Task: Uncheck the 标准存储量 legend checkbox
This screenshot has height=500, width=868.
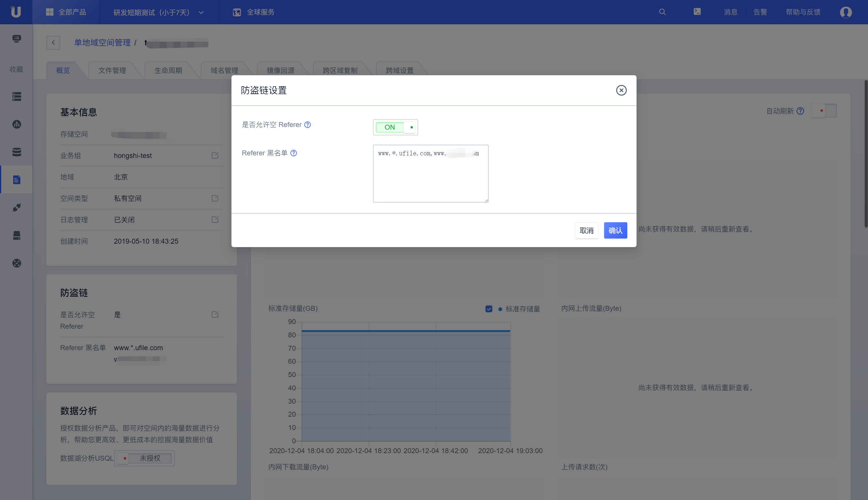Action: point(489,309)
